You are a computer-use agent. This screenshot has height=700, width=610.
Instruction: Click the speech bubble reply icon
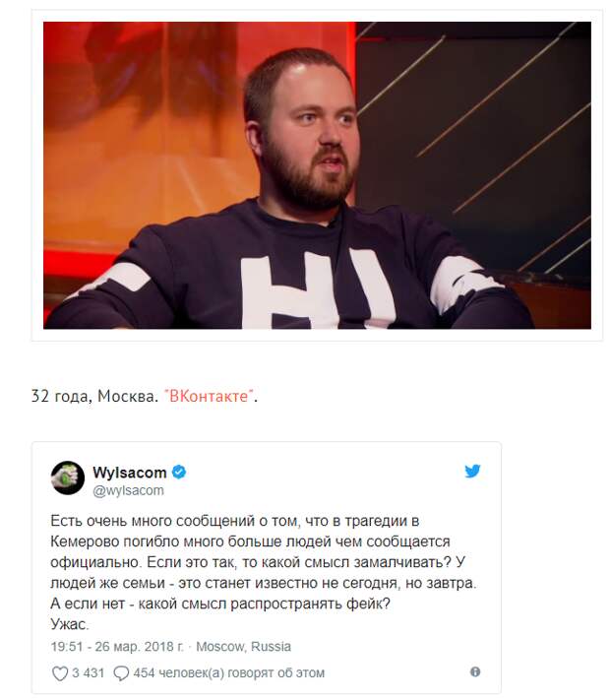[121, 673]
